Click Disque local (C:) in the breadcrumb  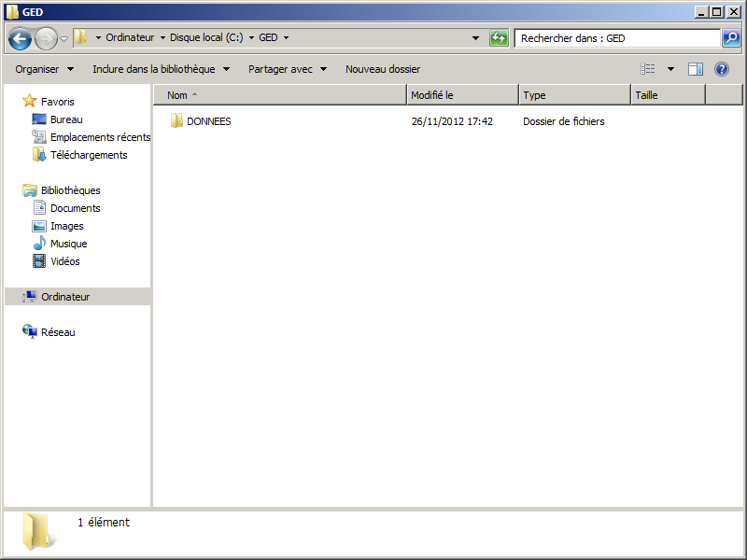[205, 38]
